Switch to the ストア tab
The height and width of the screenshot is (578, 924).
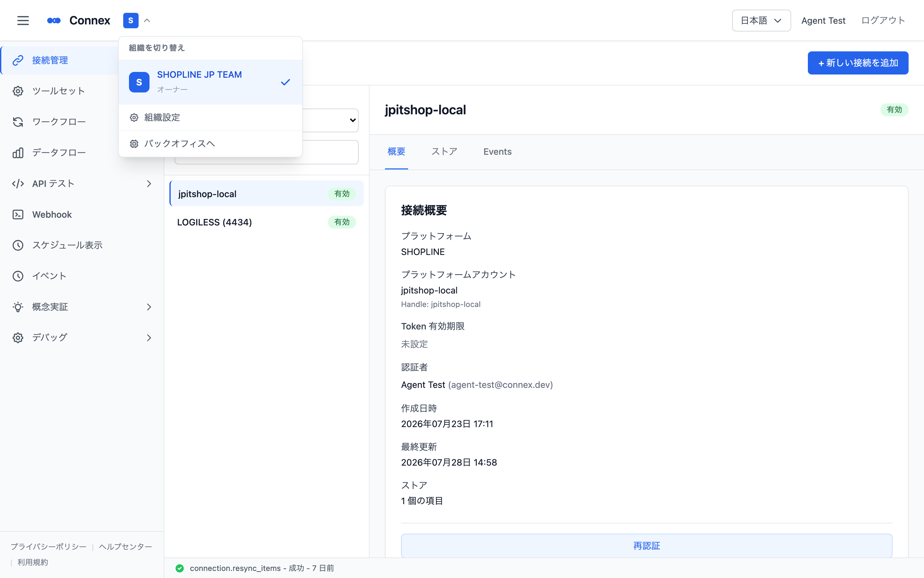coord(444,152)
